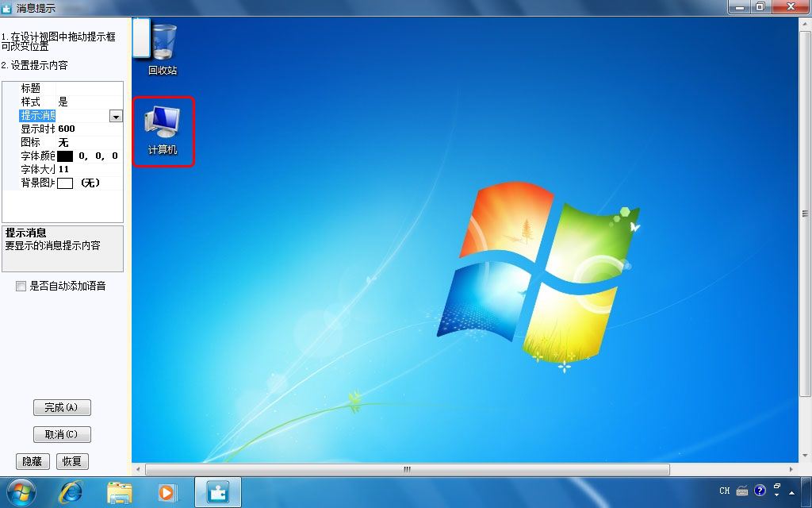This screenshot has height=508, width=812.
Task: Click the 显示时长 value 600
Action: [x=67, y=129]
